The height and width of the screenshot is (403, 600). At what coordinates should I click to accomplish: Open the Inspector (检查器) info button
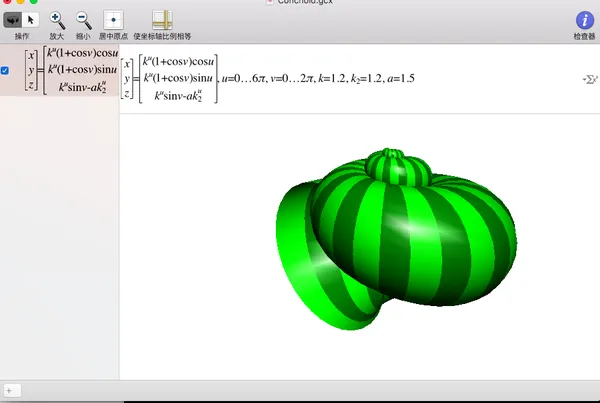585,20
